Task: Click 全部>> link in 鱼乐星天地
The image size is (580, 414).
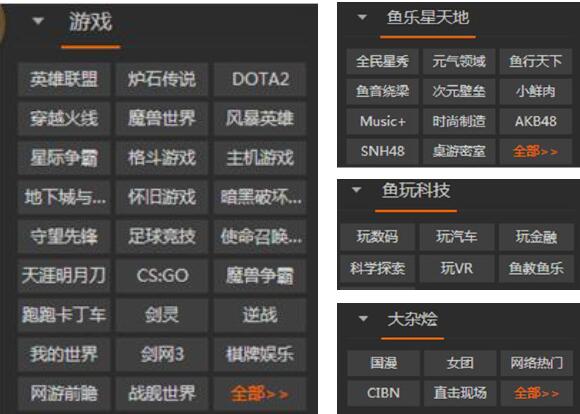Action: 536,151
